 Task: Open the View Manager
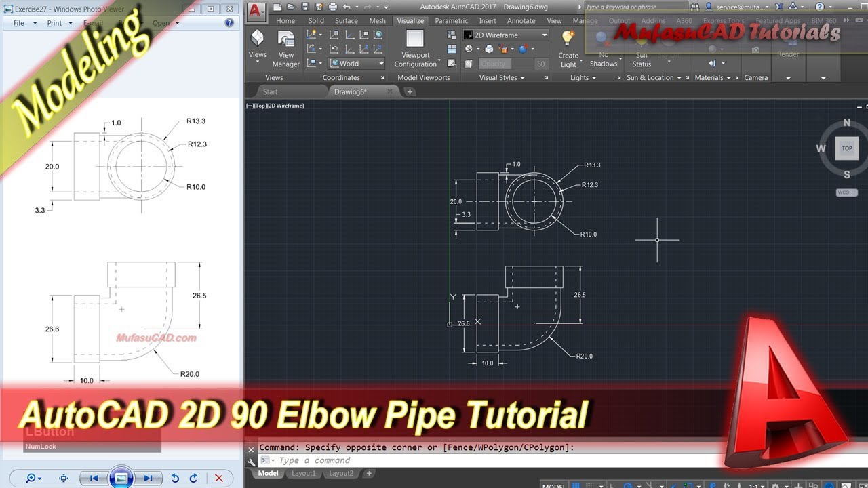coord(286,49)
